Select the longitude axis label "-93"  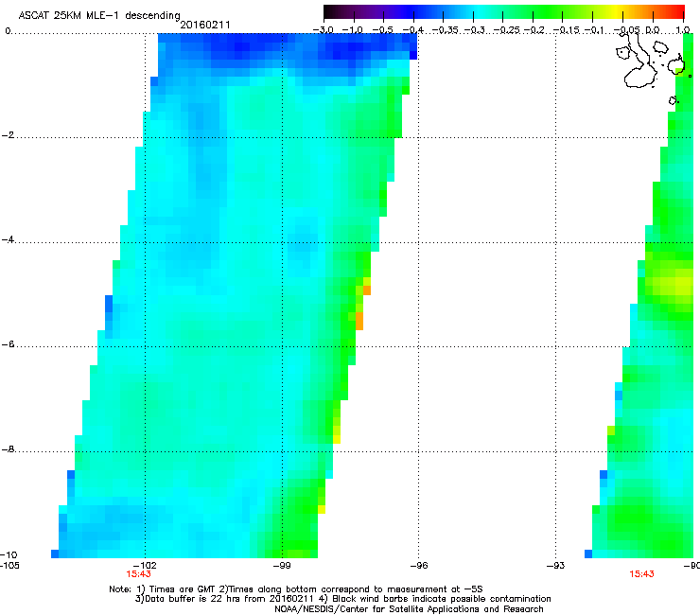click(555, 565)
